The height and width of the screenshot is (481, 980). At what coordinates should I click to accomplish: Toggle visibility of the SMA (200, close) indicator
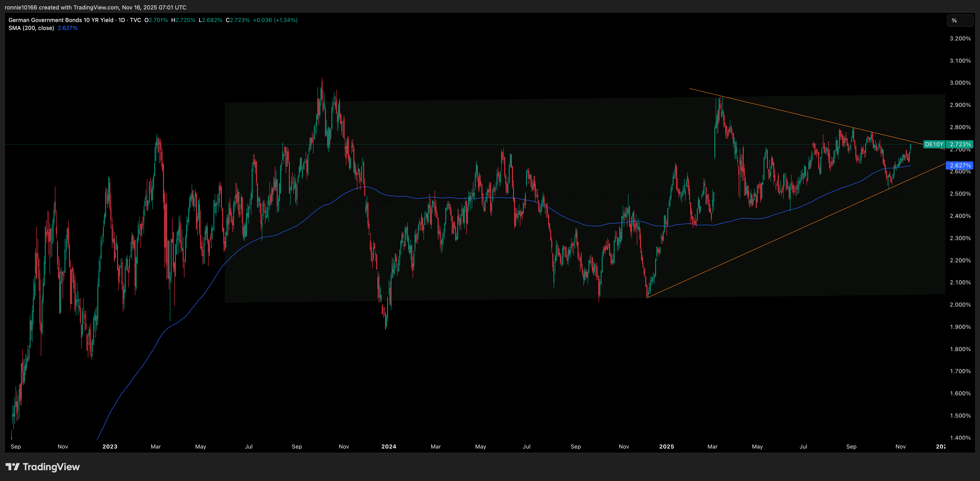(31, 28)
